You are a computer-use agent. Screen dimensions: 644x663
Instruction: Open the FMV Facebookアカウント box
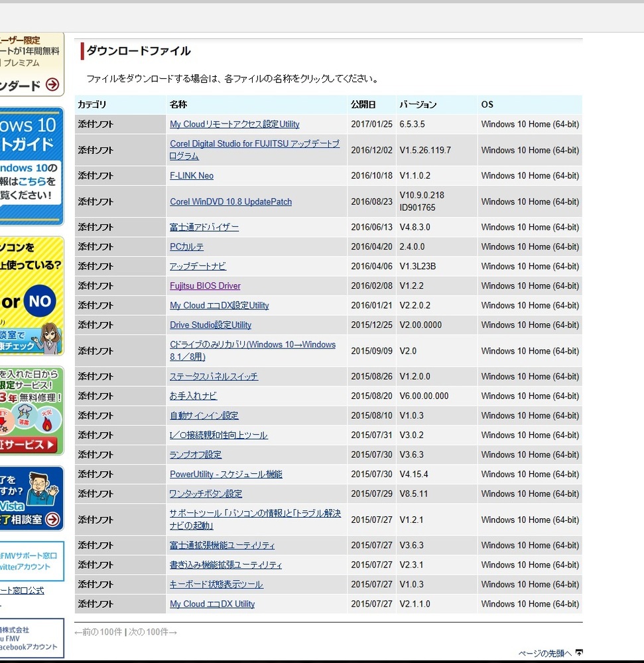(x=32, y=638)
